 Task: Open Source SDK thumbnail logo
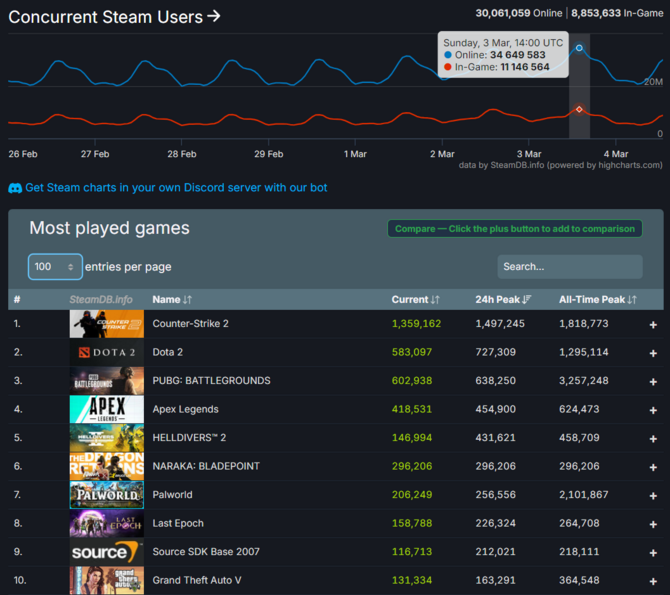pos(107,552)
